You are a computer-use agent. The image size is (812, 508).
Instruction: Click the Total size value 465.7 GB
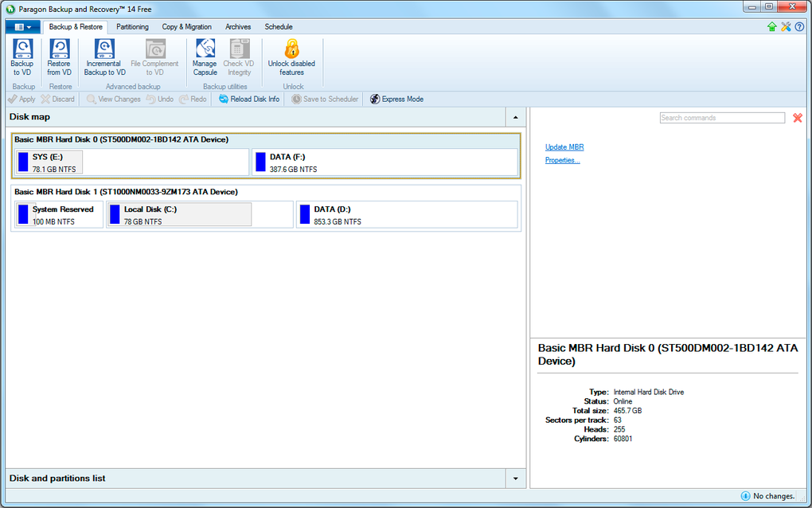click(x=627, y=411)
